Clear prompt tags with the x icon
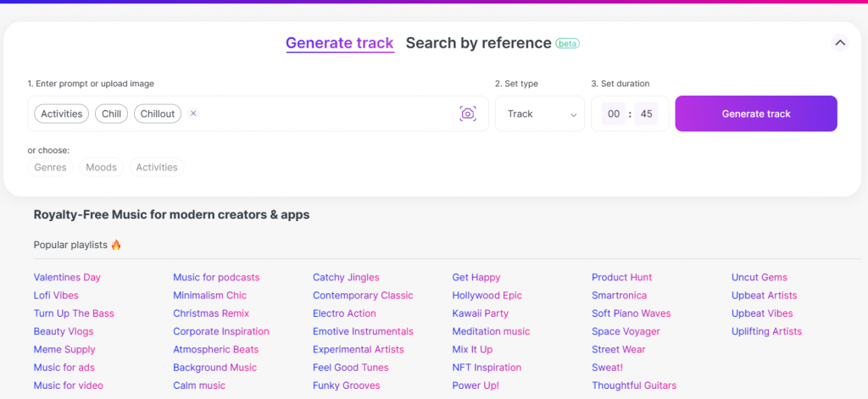This screenshot has height=399, width=868. [x=193, y=114]
